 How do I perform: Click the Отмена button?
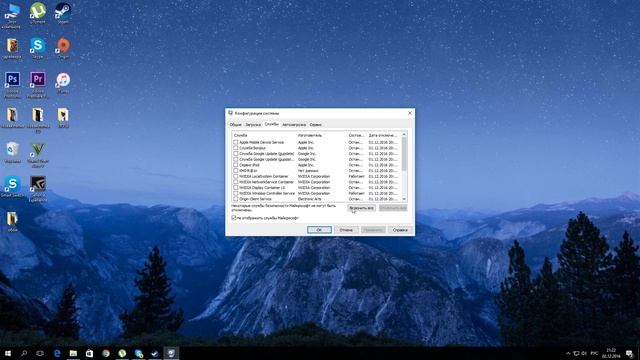(346, 230)
